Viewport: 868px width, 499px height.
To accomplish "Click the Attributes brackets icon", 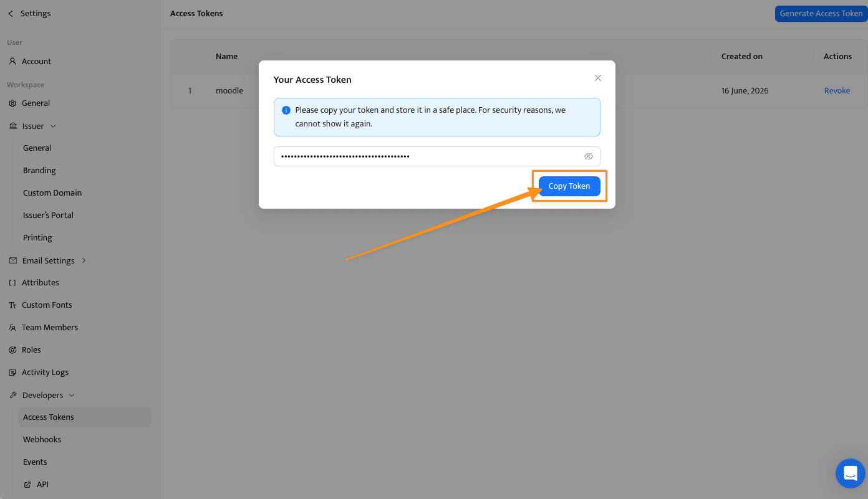I will point(12,283).
